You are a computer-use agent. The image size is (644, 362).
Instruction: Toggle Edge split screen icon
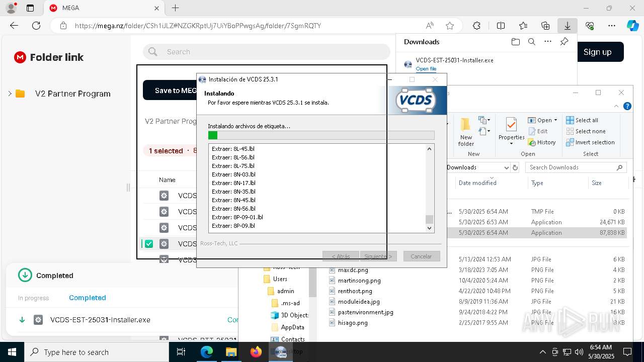click(501, 26)
